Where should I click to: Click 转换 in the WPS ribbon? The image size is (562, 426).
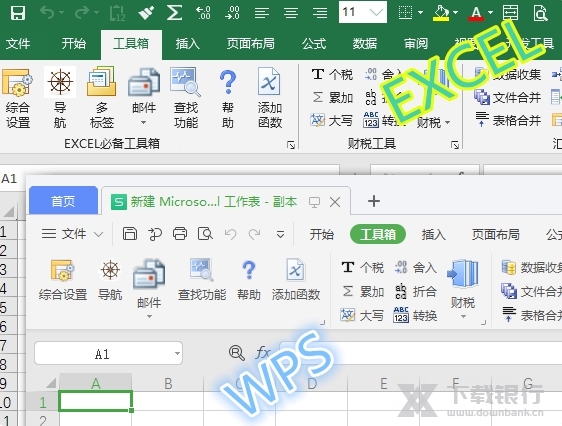pos(415,315)
